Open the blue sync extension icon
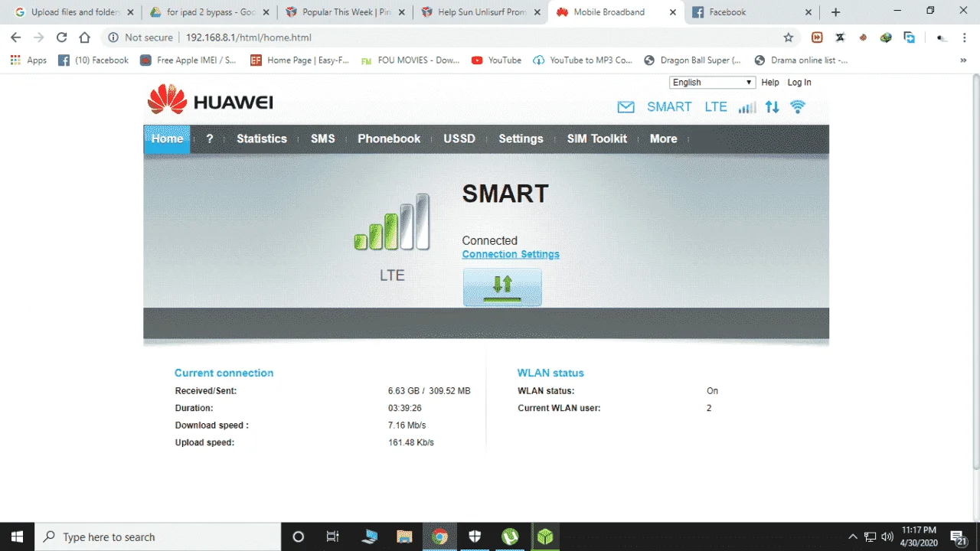This screenshot has height=551, width=980. coord(910,37)
